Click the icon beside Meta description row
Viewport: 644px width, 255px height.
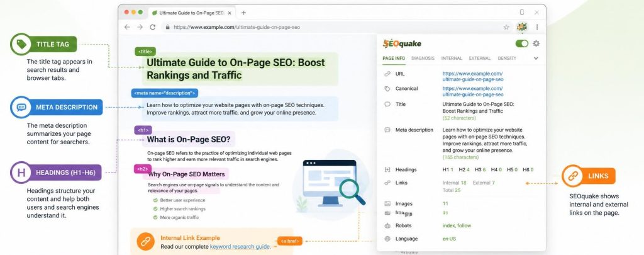(x=387, y=130)
